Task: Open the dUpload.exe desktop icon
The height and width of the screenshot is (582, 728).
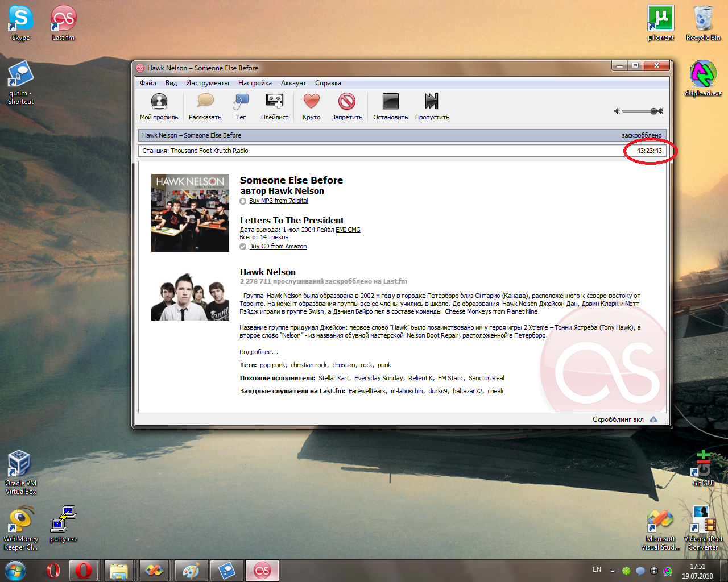Action: coord(704,78)
